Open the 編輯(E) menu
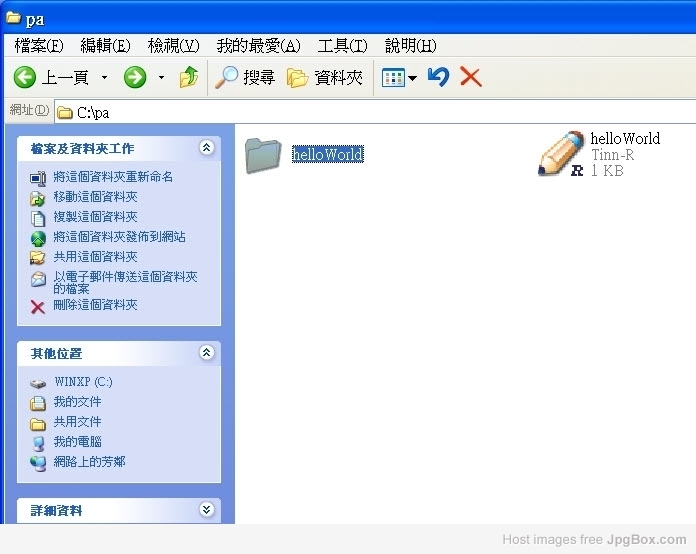696x554 pixels. (x=105, y=46)
